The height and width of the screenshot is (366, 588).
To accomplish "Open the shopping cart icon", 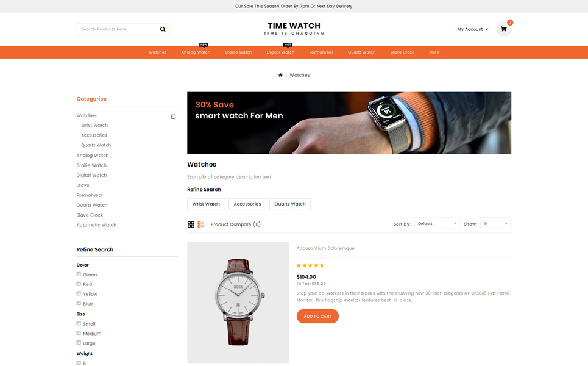I will point(504,29).
